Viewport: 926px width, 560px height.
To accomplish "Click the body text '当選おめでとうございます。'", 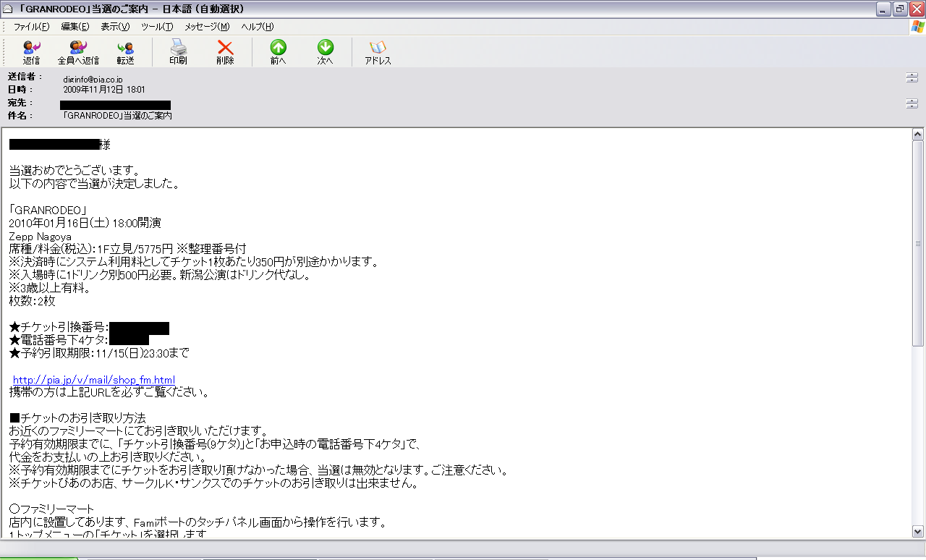I will (x=75, y=171).
